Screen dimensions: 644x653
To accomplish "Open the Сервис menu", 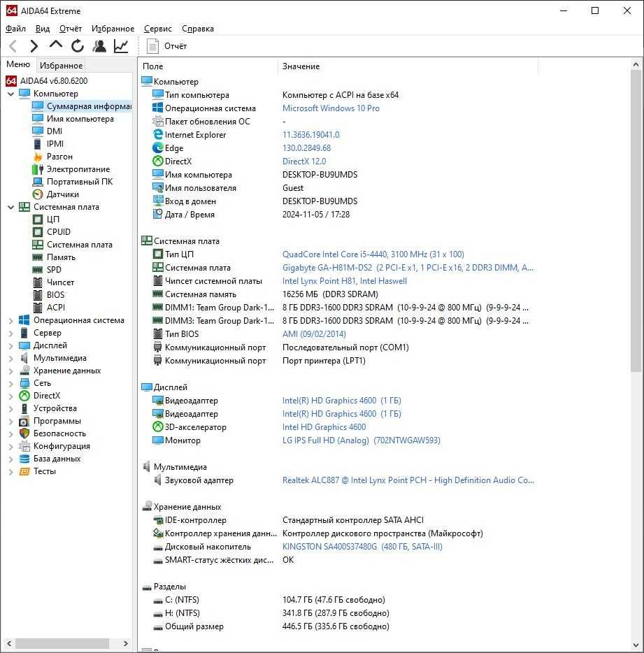I will click(158, 29).
